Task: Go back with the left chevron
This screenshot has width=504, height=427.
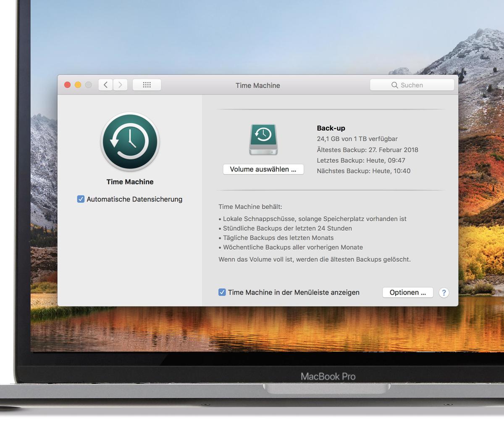Action: coord(105,85)
